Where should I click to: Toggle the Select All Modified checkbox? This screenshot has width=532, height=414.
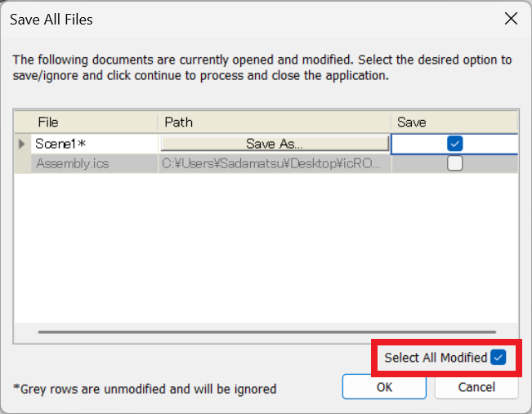(x=498, y=358)
